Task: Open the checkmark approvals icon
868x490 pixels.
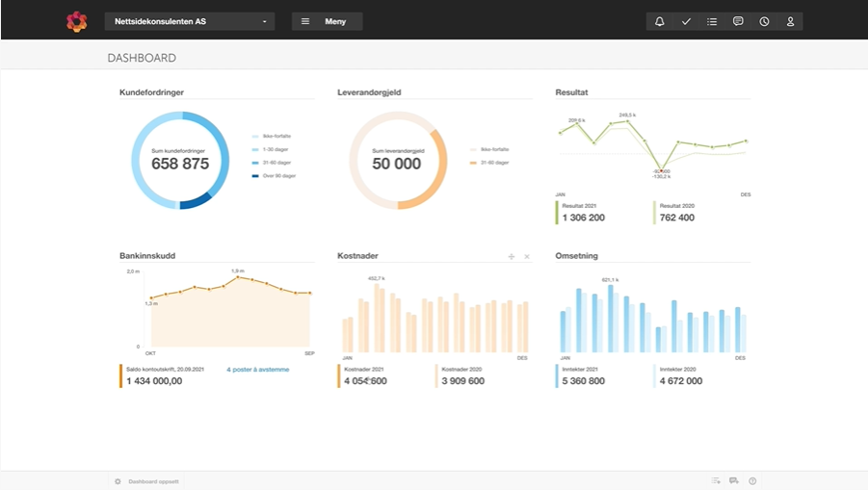Action: pos(686,21)
